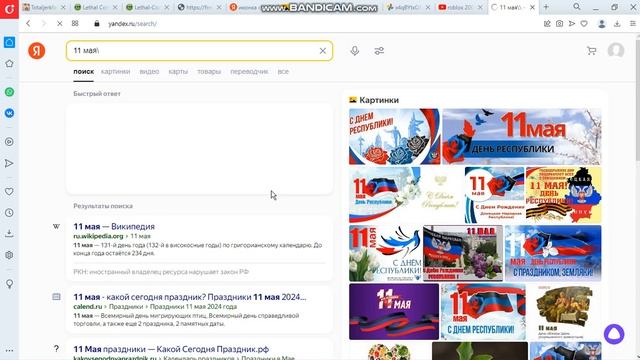Click the search tabs magnifier icon

[577, 7]
